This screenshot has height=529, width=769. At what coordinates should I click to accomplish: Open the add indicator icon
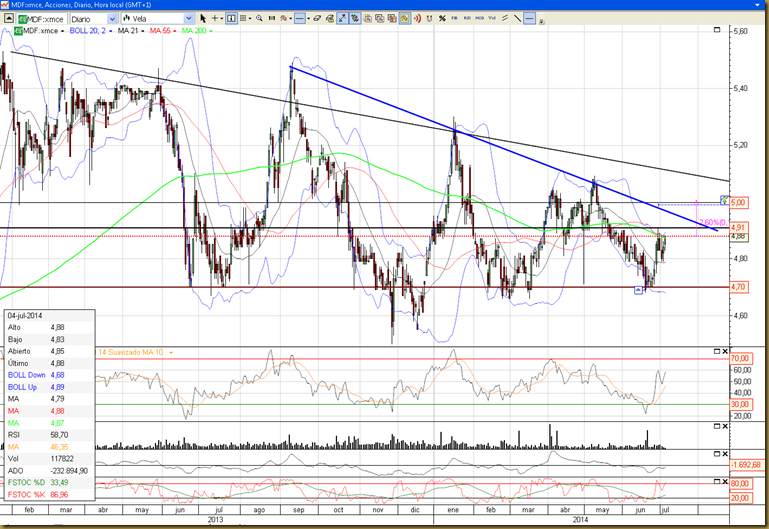(283, 19)
